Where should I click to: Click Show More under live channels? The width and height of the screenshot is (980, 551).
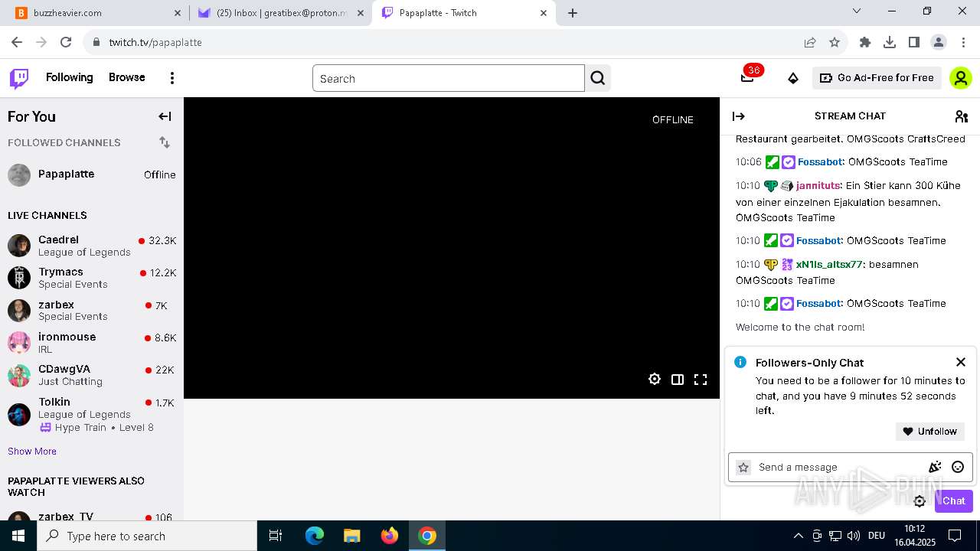click(32, 452)
